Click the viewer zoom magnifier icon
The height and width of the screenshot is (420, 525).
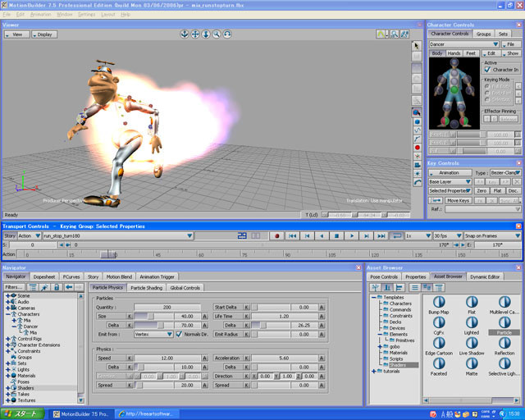click(x=217, y=34)
